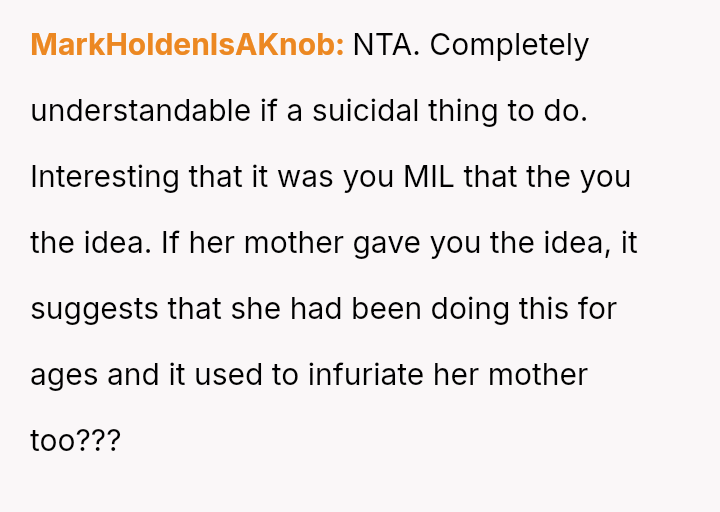Click the word Interesting
This screenshot has height=512, width=720.
click(x=105, y=177)
